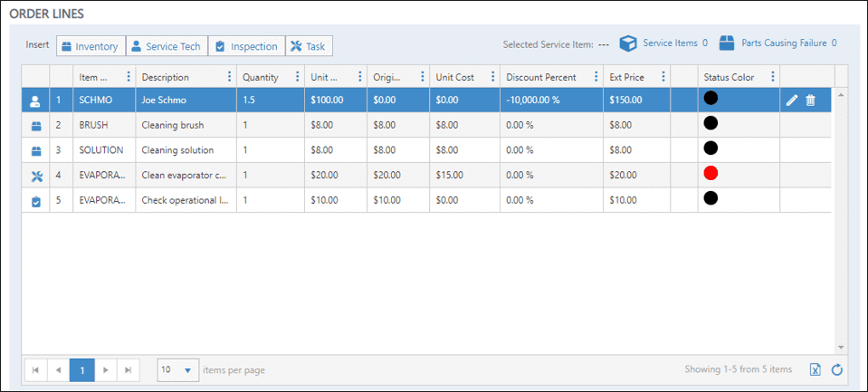This screenshot has width=868, height=392.
Task: Click the pencil edit icon on Joe Schmo row
Action: click(792, 100)
